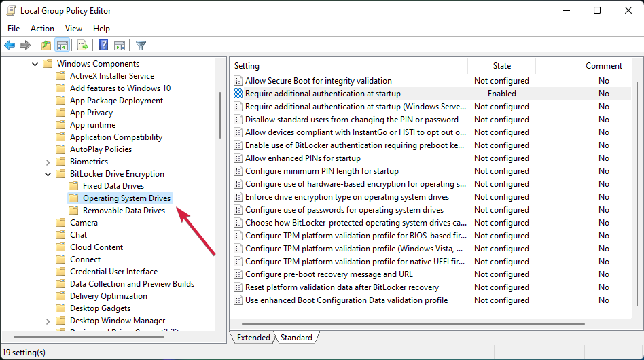Click the folder icon beside Camera
The height and width of the screenshot is (360, 644).
[60, 223]
